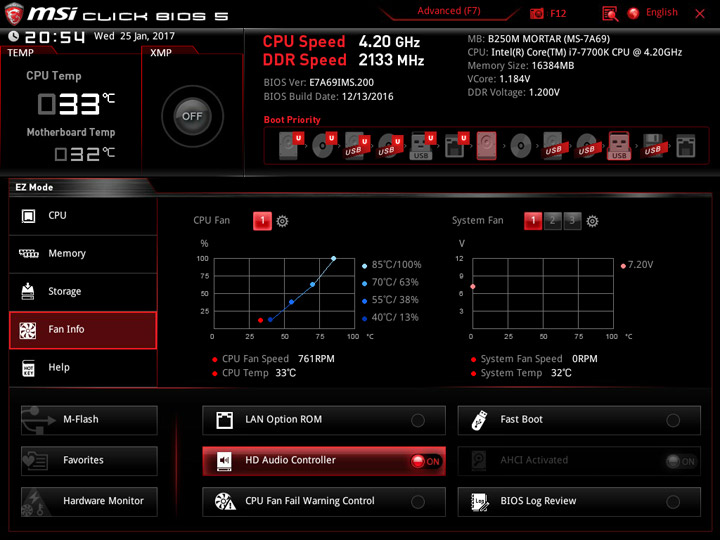Close the BIOS with the X button
This screenshot has height=540, width=720.
700,14
